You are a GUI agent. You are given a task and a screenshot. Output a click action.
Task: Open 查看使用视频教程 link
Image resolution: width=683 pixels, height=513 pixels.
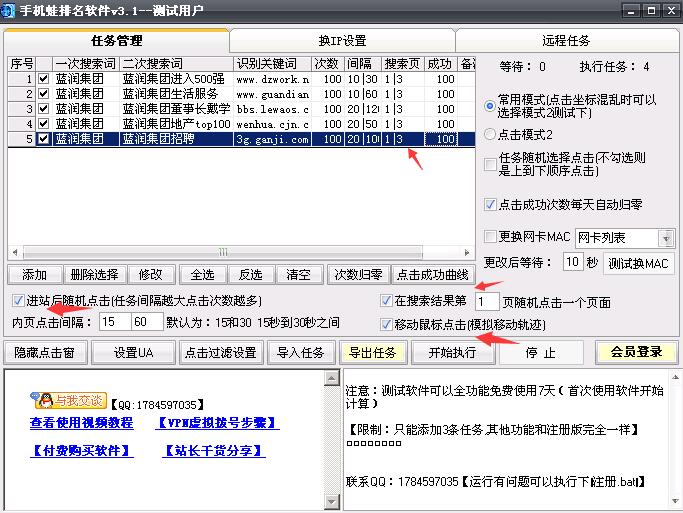point(81,423)
